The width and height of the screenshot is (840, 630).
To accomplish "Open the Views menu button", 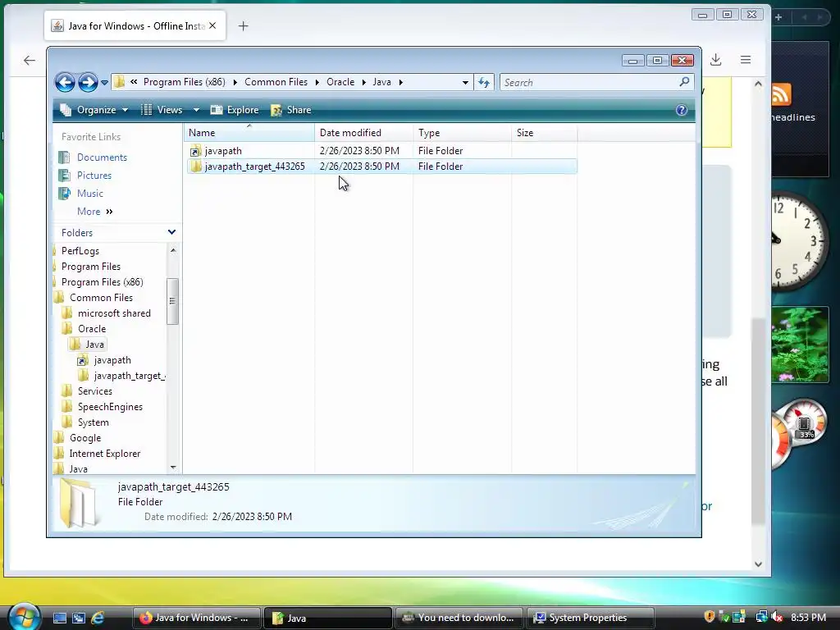I will [162, 110].
